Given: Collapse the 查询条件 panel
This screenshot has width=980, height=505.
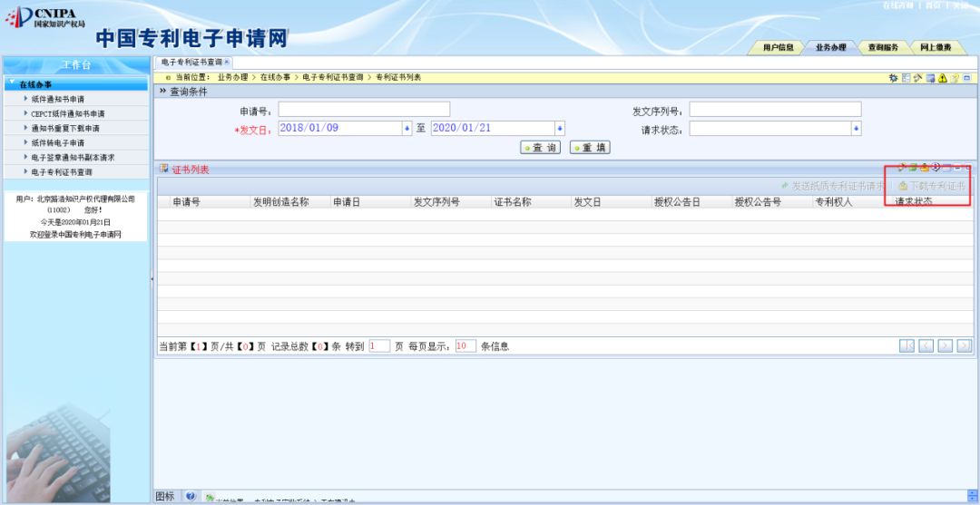Looking at the screenshot, I should click(x=163, y=92).
